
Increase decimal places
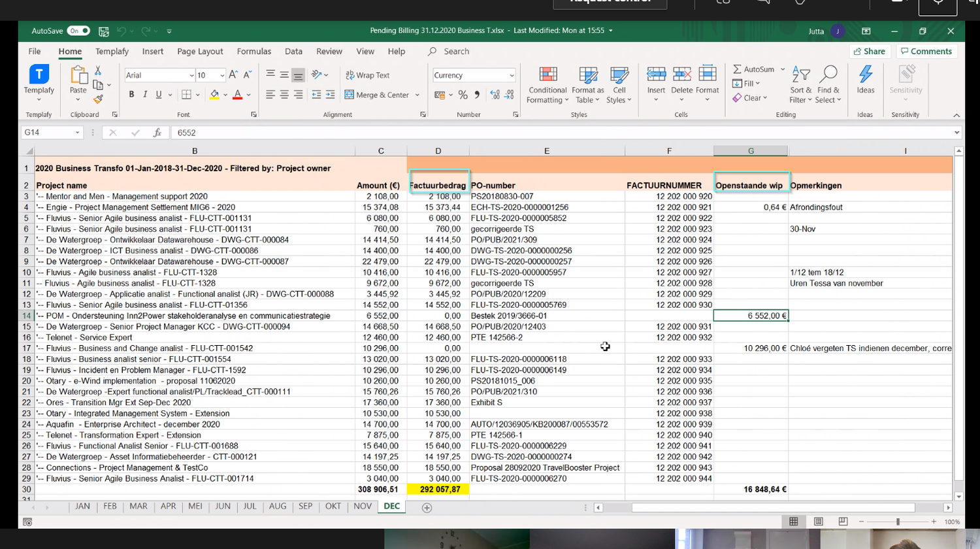[495, 95]
